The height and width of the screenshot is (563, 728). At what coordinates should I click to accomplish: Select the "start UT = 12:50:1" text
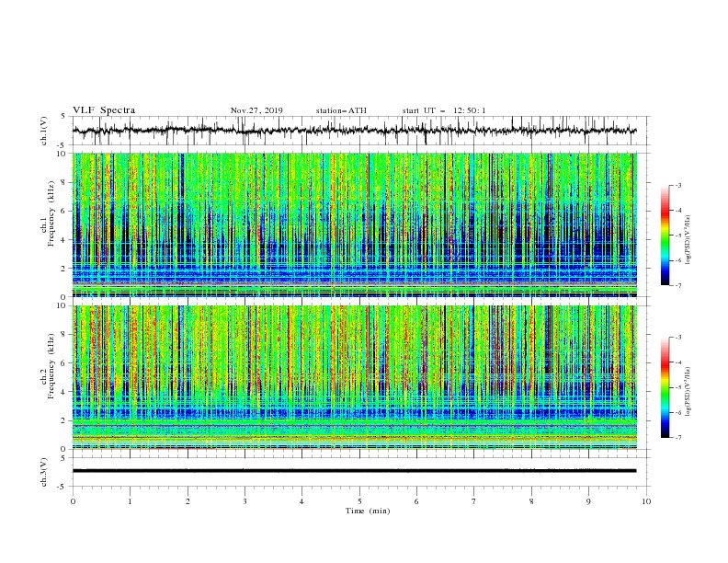coord(444,110)
